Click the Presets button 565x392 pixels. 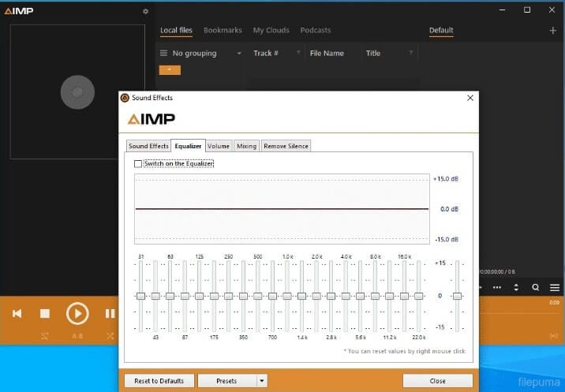coord(226,381)
